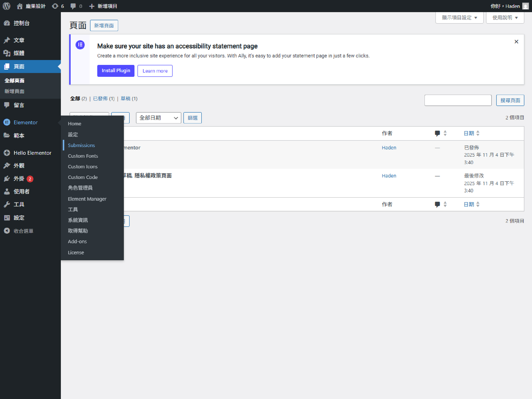
Task: Expand Screen Options (顯示項目設定) panel
Action: 459,18
